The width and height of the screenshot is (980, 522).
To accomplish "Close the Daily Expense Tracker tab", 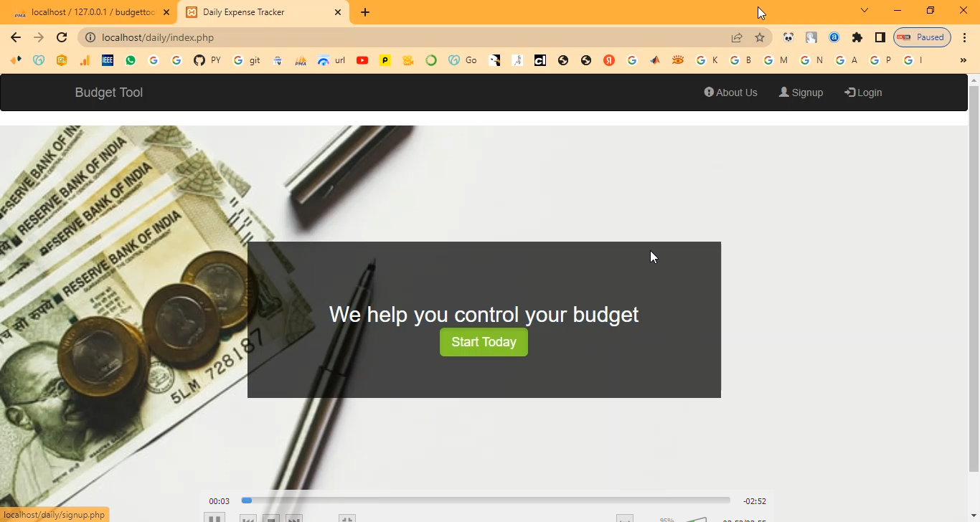I will [338, 12].
